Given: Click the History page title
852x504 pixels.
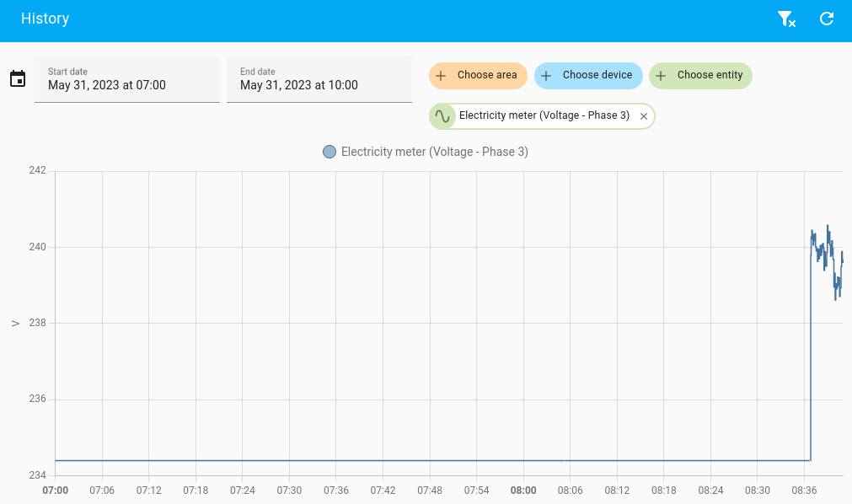Looking at the screenshot, I should [45, 19].
